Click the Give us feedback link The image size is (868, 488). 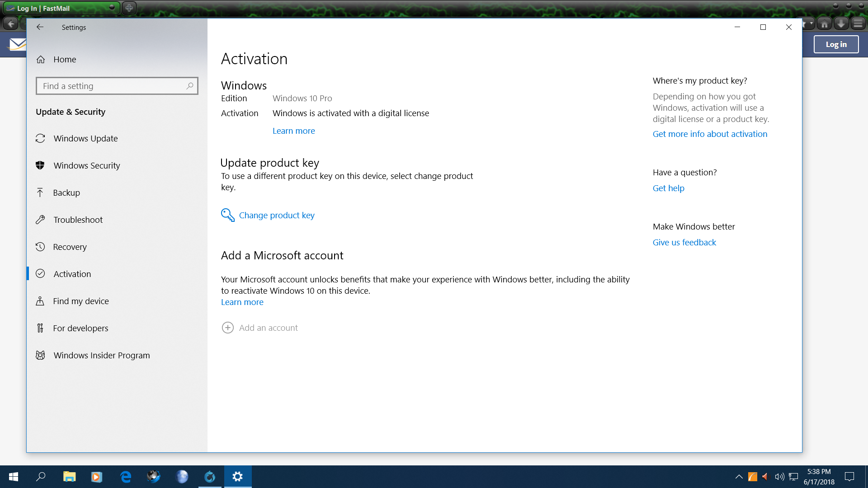(684, 242)
